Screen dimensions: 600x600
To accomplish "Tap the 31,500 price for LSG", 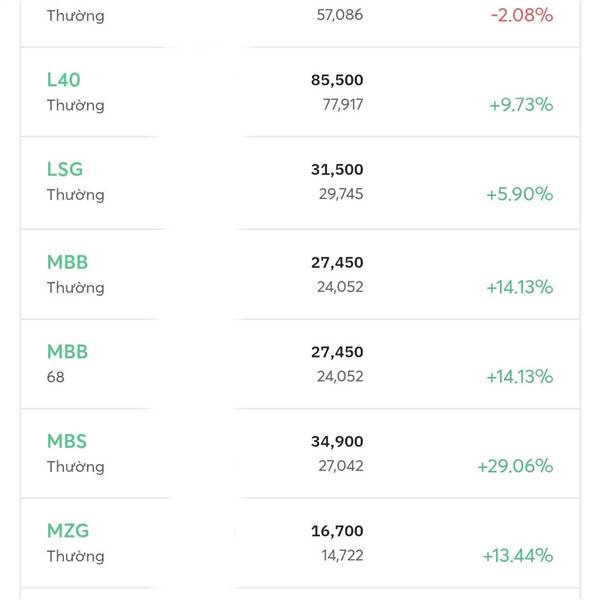I will coord(337,170).
